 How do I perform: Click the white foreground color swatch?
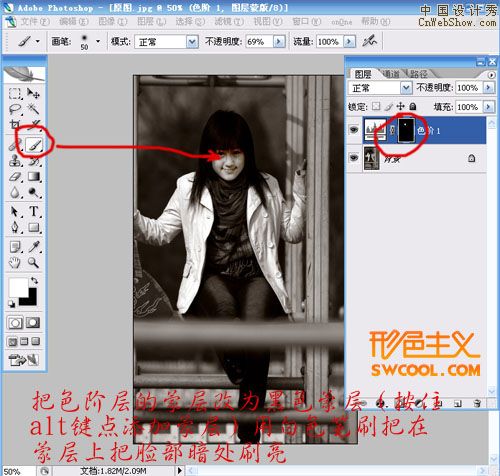point(18,287)
